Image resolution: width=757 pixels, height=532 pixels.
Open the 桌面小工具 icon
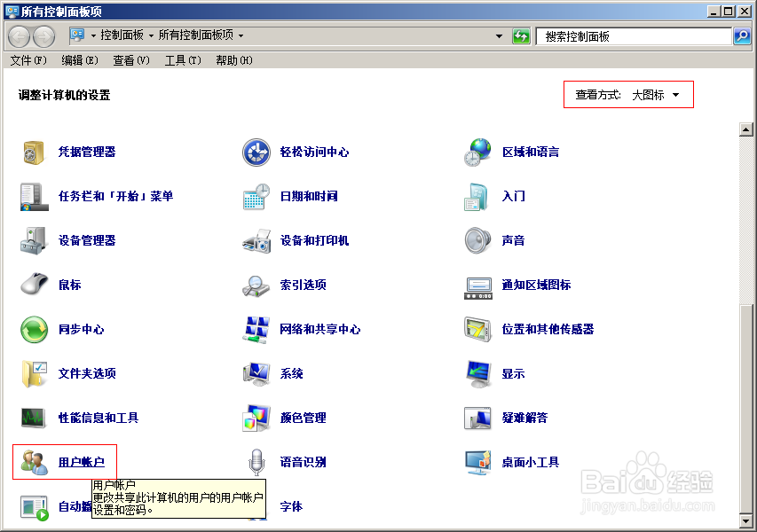click(x=478, y=463)
